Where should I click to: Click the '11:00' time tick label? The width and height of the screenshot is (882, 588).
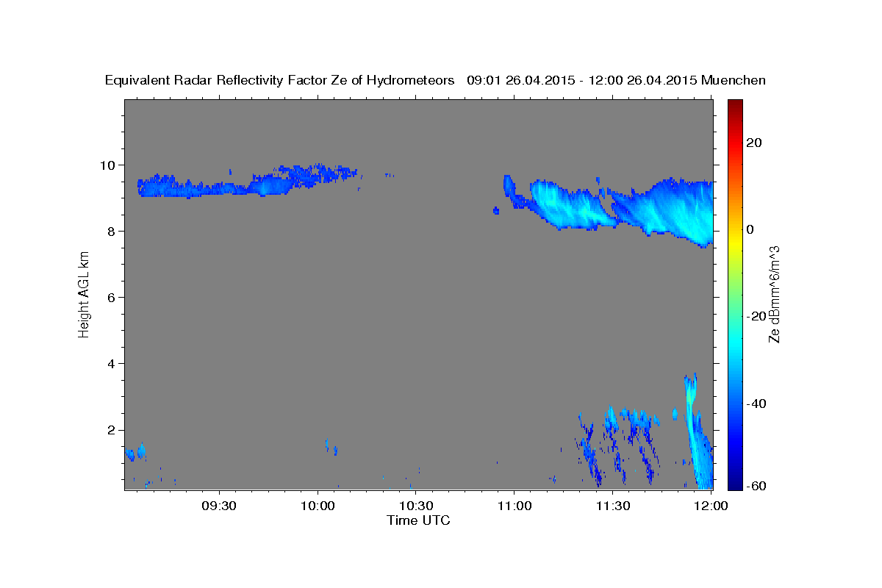[514, 506]
